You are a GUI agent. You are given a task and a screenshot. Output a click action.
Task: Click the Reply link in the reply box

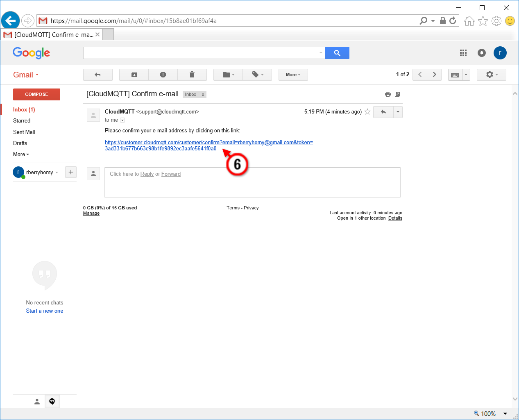pyautogui.click(x=147, y=174)
